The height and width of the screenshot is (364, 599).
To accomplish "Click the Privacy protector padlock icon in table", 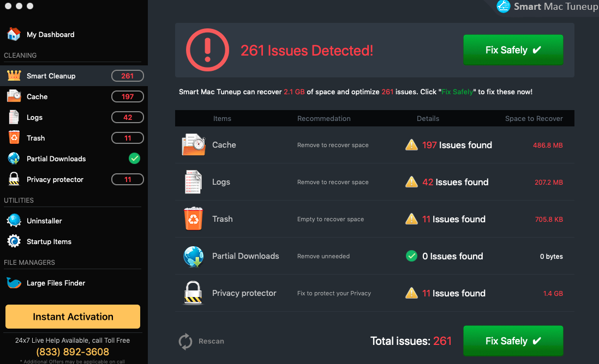I will (193, 293).
